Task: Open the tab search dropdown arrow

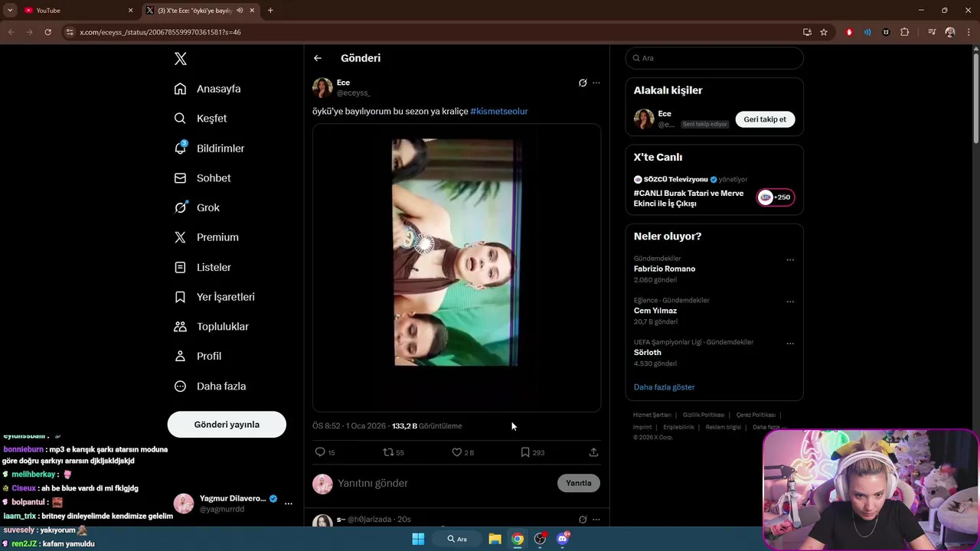Action: point(10,11)
